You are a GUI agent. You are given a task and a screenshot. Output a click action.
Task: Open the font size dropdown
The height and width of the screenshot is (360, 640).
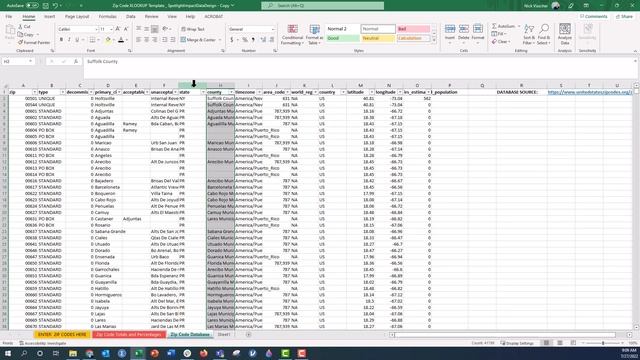[111, 29]
